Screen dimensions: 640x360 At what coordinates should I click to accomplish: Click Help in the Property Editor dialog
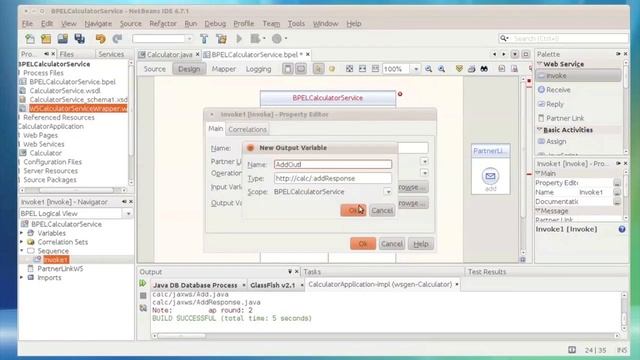tap(421, 244)
